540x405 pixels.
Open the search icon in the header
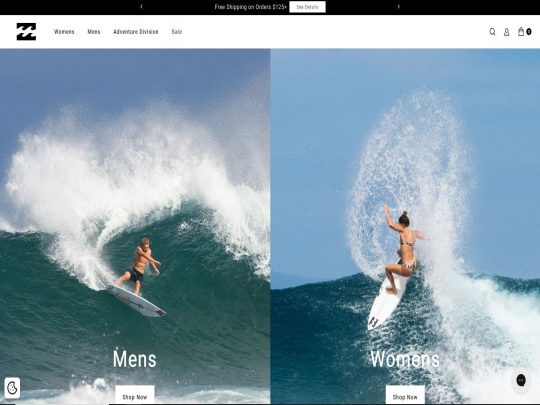(x=492, y=32)
